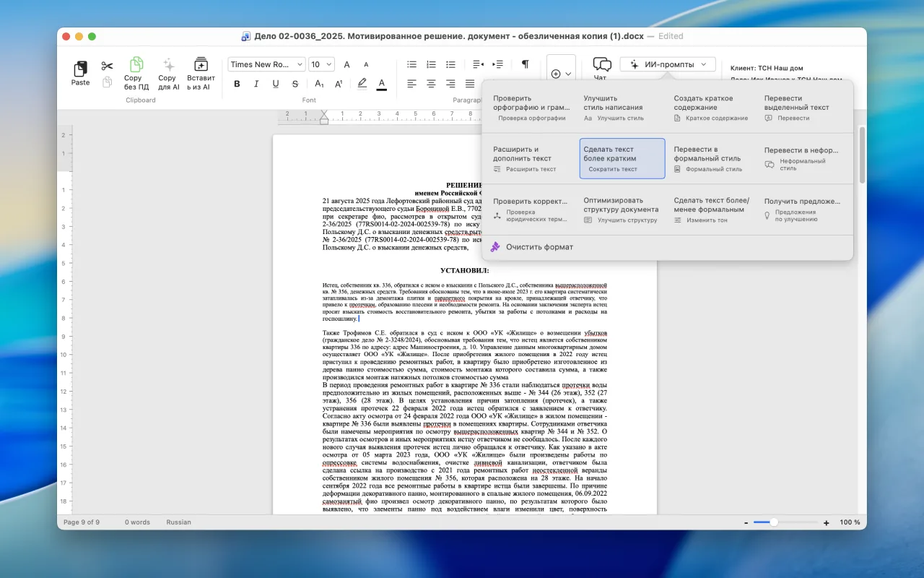Choose "Сделать текст более кратким" prompt

[622, 158]
